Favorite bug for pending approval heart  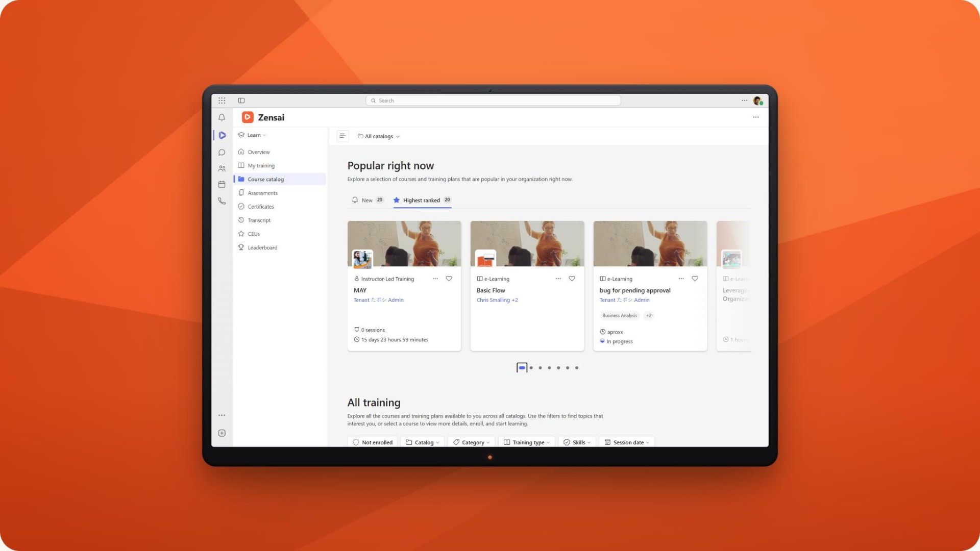pyautogui.click(x=695, y=279)
